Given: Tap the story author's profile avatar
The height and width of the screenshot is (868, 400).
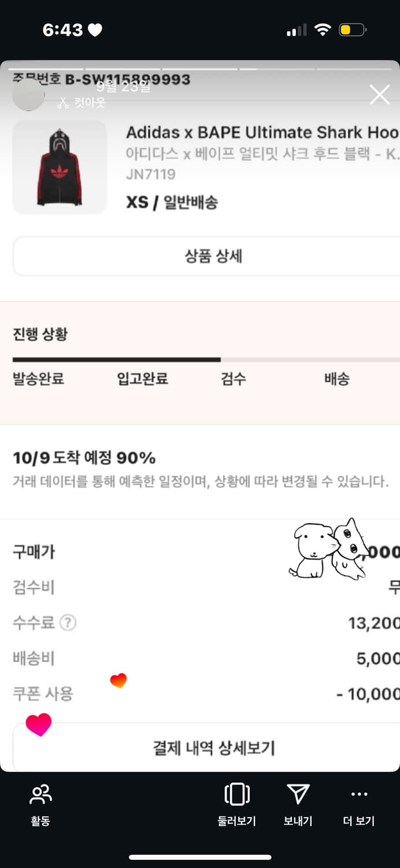Looking at the screenshot, I should 28,95.
